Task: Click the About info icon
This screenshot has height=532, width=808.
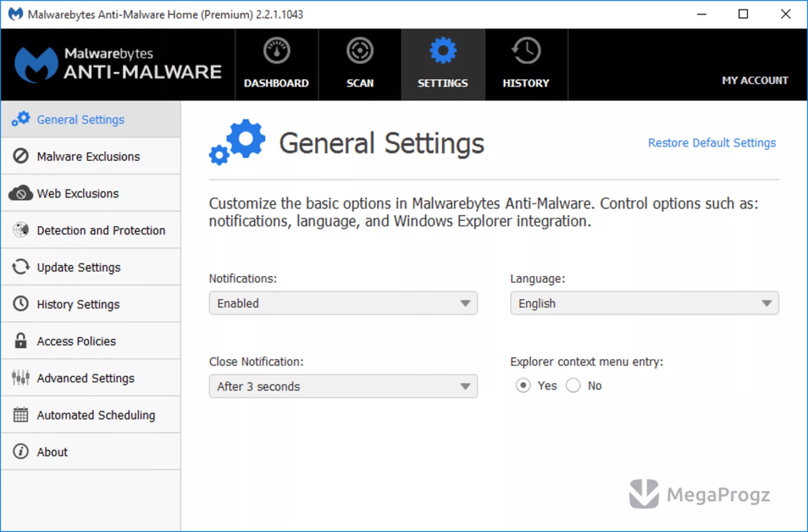Action: click(21, 451)
